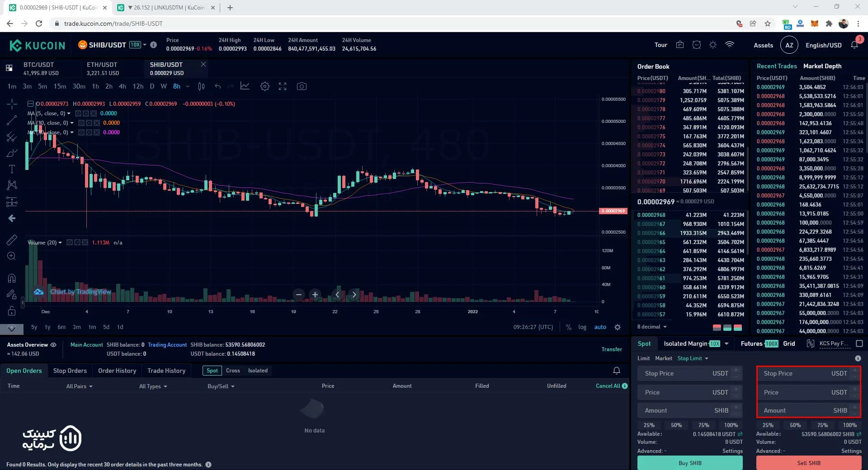Open the bottom chart axis settings gear

618,327
